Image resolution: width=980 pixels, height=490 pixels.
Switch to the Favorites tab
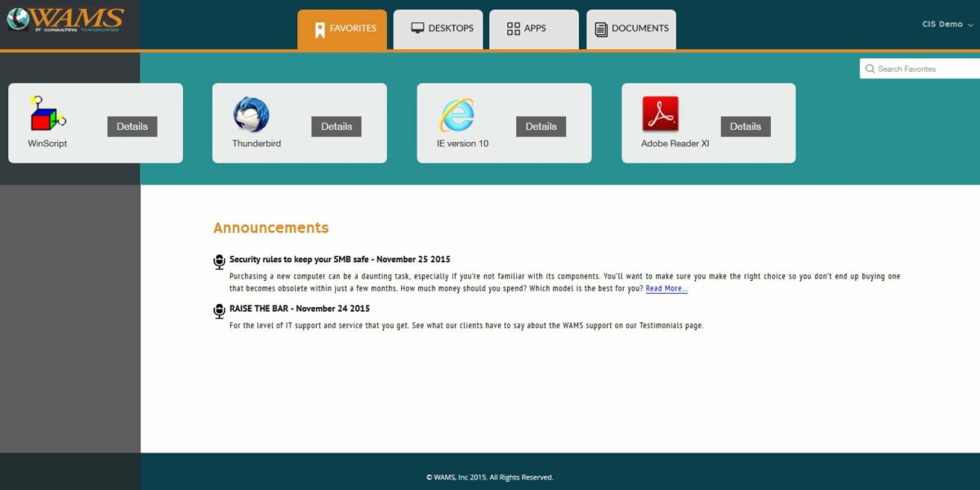pyautogui.click(x=342, y=30)
